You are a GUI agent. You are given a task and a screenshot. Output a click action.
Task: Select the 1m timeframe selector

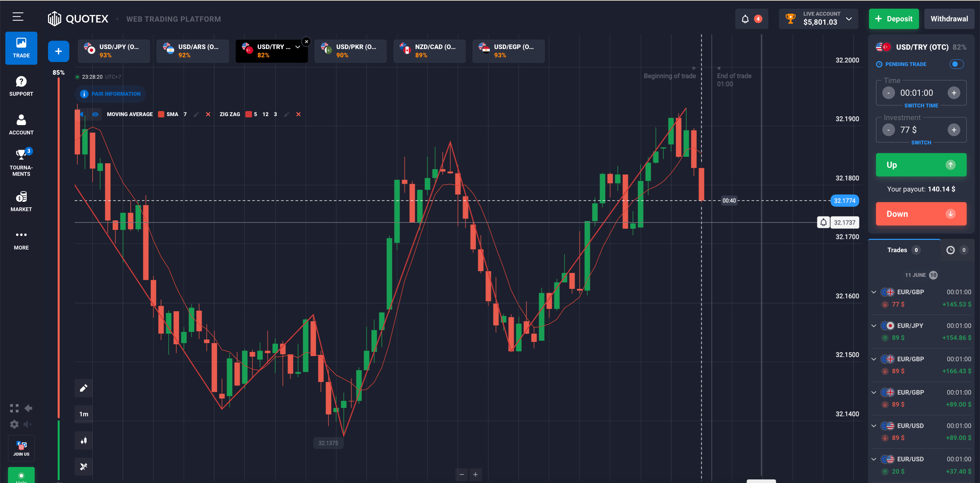[x=84, y=414]
